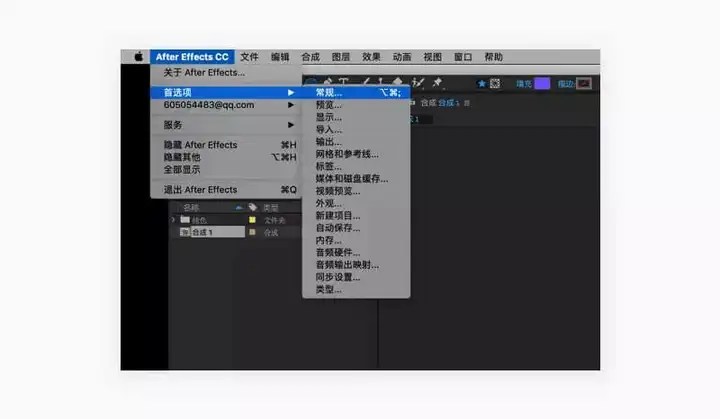The image size is (720, 419).
Task: Open the 效果 menu
Action: pyautogui.click(x=371, y=57)
